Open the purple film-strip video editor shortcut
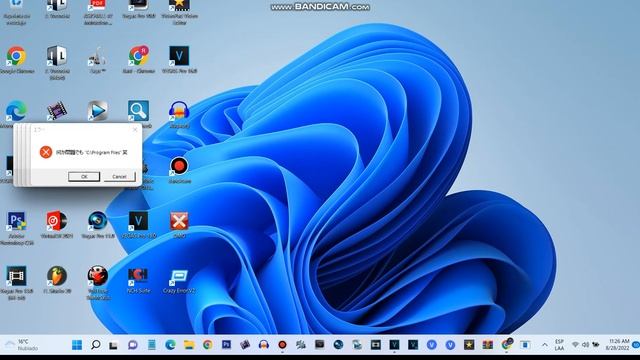Screen dimensions: 640x360 click(57, 111)
